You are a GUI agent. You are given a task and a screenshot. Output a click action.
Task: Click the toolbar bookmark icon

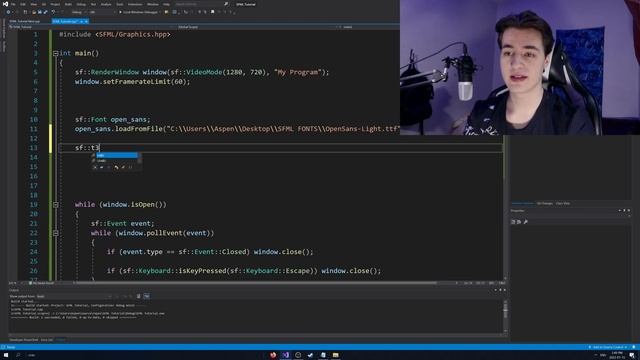tap(212, 12)
